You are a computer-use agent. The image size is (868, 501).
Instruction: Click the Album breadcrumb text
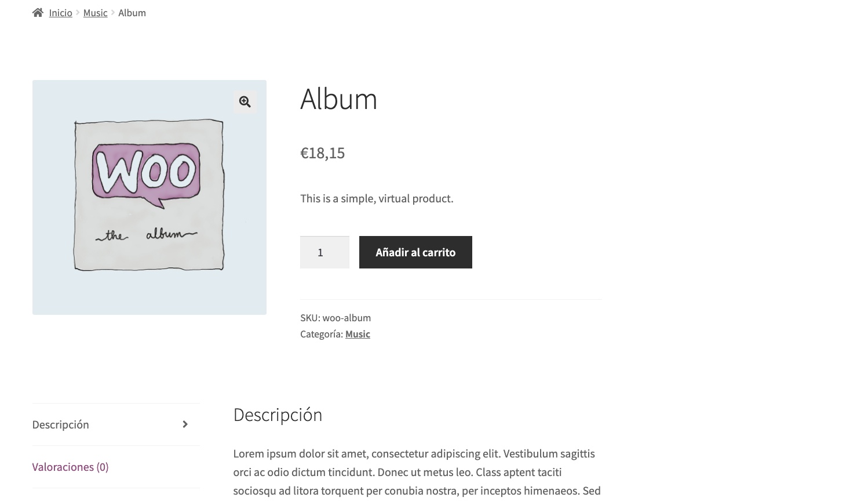pos(132,13)
